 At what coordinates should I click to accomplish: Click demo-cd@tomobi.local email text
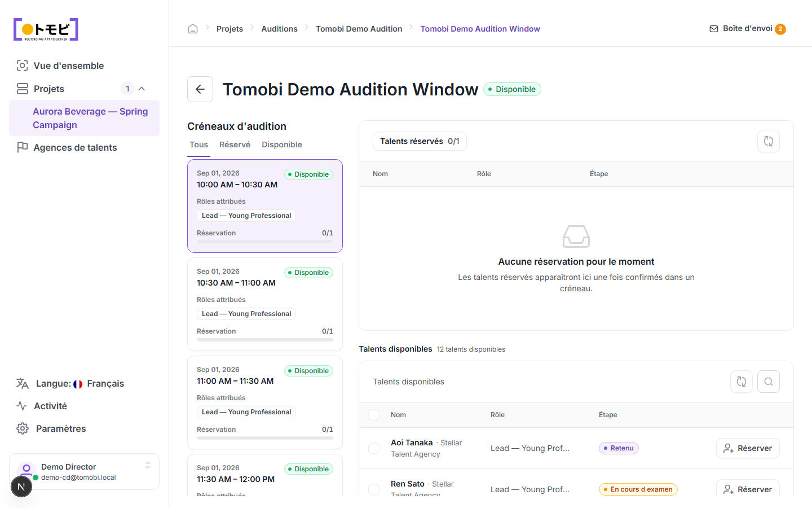78,478
